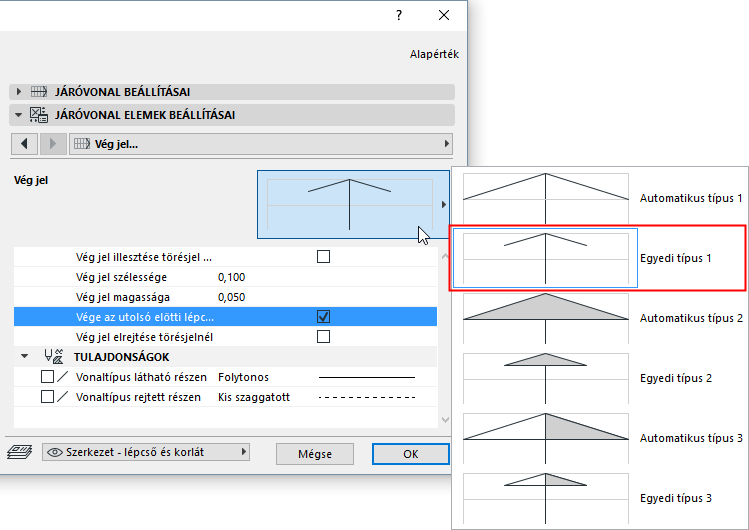Edit Vég jel magassága value 0,050

pyautogui.click(x=232, y=297)
